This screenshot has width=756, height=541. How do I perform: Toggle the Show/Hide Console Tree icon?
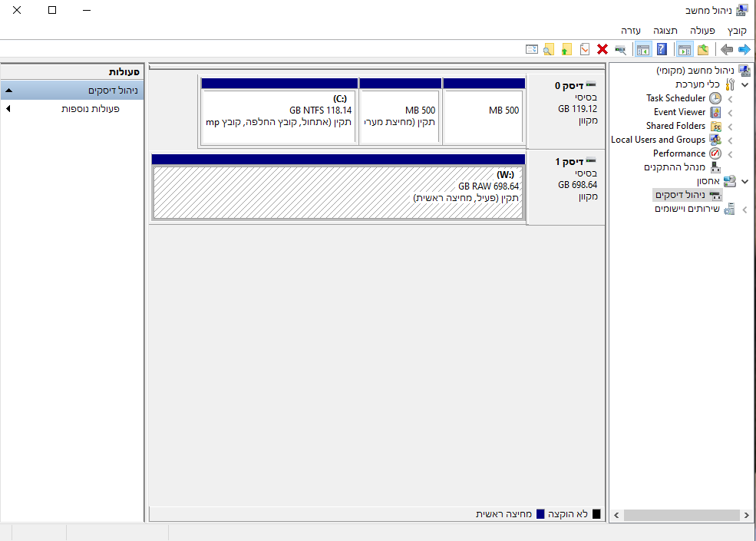point(685,49)
